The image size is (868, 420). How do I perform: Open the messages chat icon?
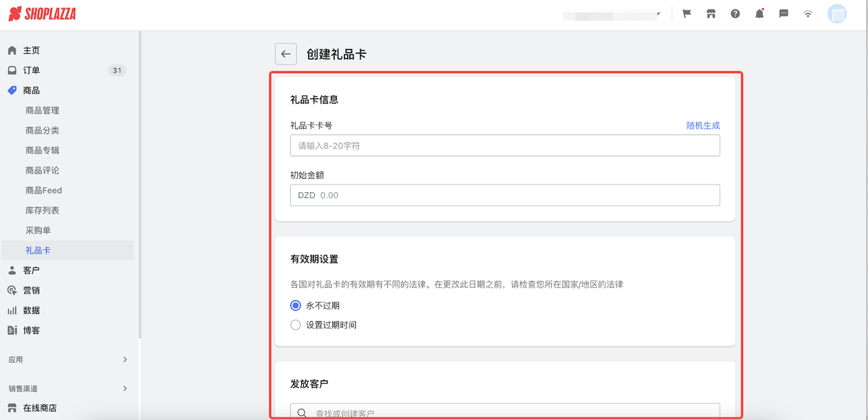(783, 14)
